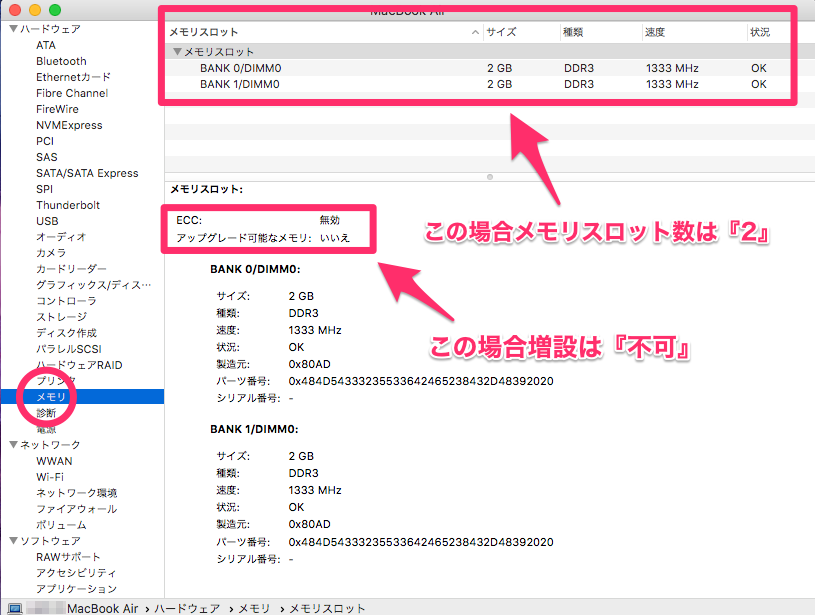
Task: Click ハードウェア in the path bar
Action: (x=187, y=608)
